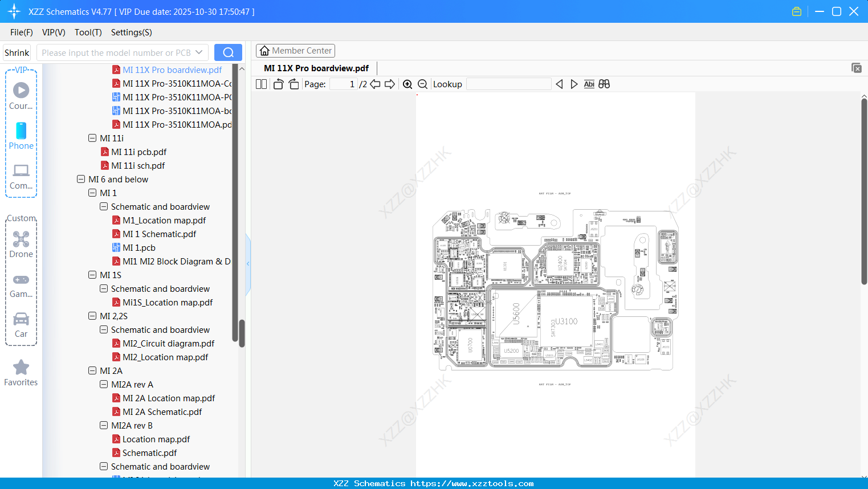Image resolution: width=868 pixels, height=489 pixels.
Task: Click the Shrink button
Action: pyautogui.click(x=17, y=52)
